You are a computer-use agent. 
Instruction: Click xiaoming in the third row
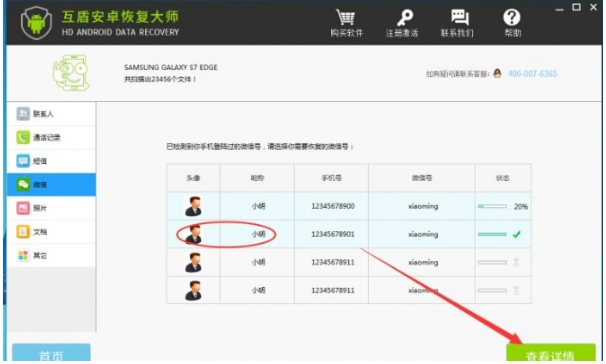[423, 263]
